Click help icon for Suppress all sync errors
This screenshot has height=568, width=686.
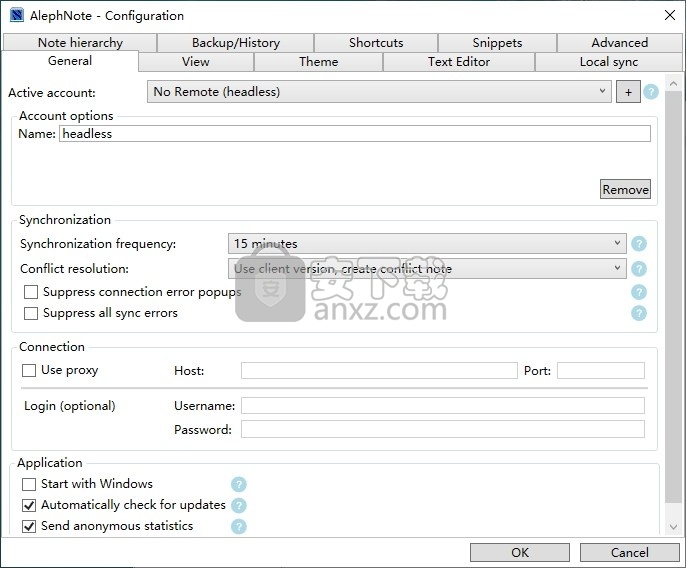point(639,313)
